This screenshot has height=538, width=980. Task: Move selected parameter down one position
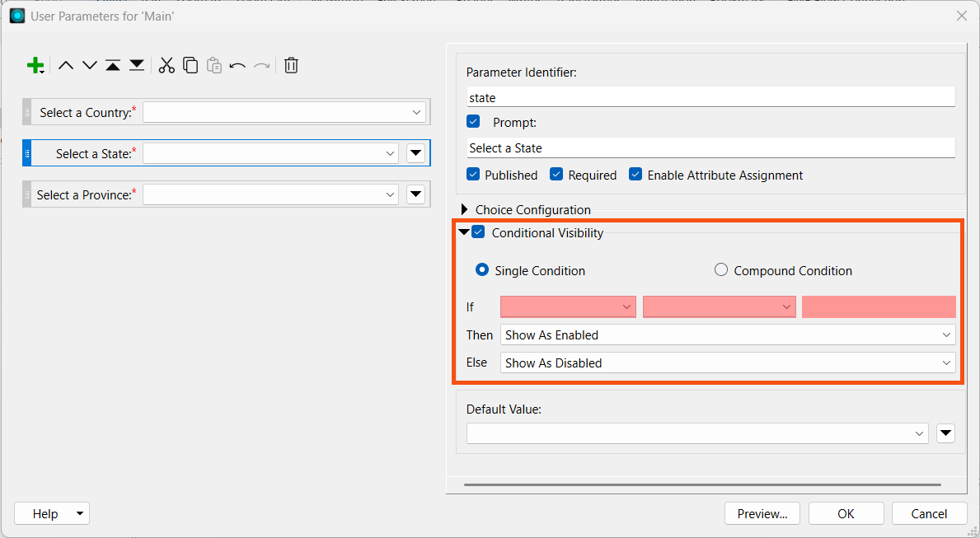click(90, 65)
